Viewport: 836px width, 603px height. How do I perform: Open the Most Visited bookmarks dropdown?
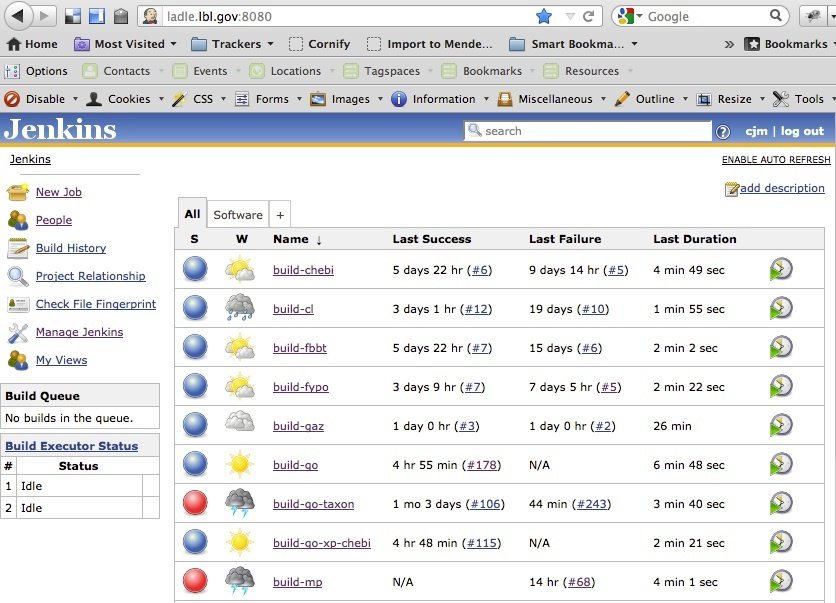tap(125, 44)
